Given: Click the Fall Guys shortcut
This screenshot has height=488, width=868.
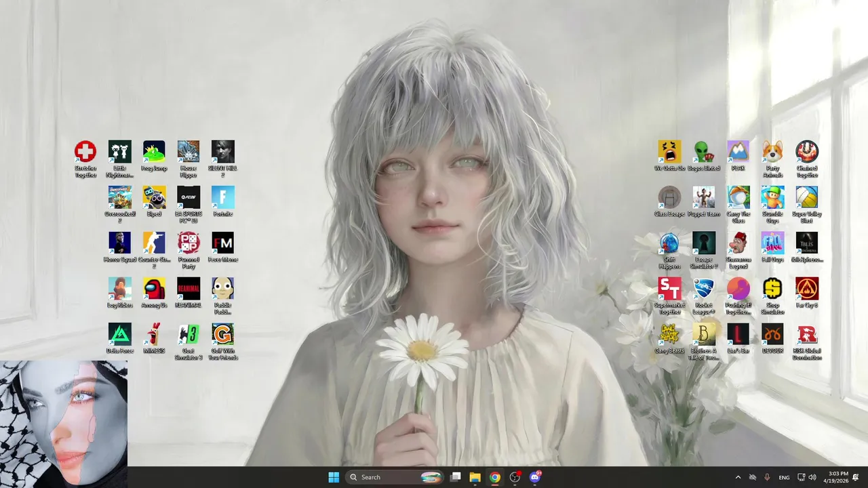Looking at the screenshot, I should 772,243.
